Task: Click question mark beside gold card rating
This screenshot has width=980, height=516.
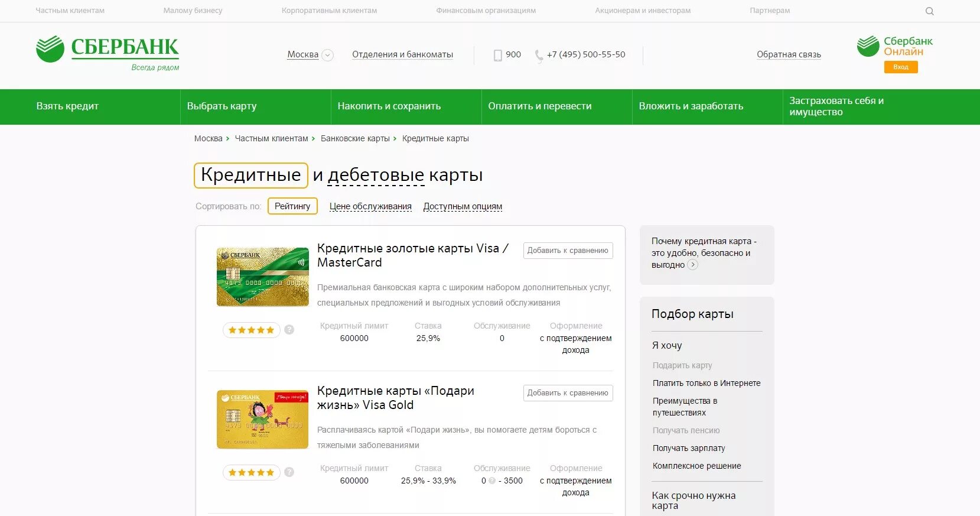Action: pyautogui.click(x=289, y=330)
